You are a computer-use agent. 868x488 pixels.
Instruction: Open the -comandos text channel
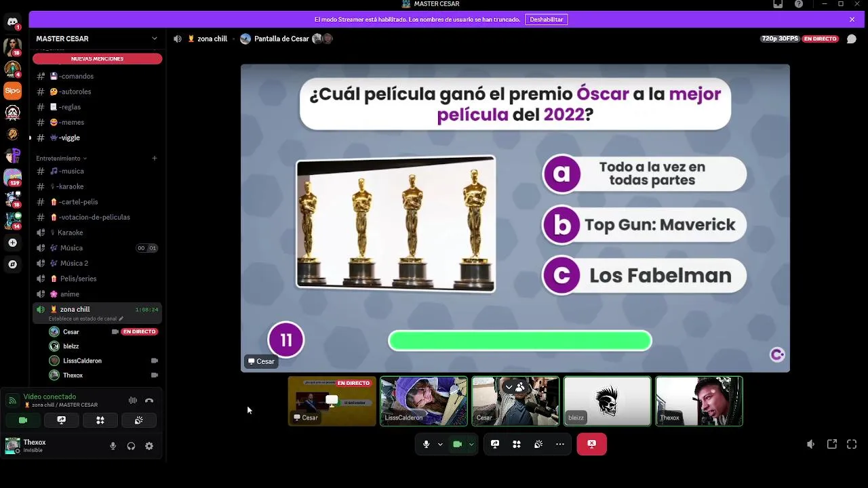[97, 76]
